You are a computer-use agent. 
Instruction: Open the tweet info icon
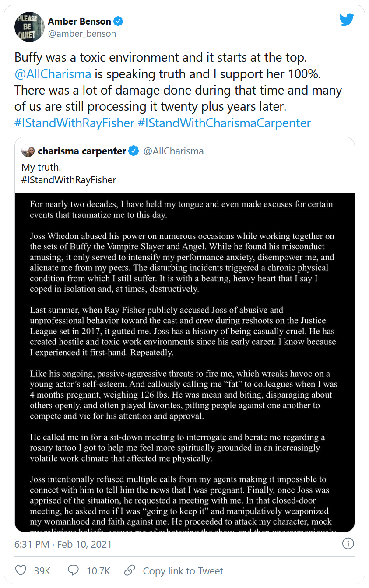(x=348, y=544)
